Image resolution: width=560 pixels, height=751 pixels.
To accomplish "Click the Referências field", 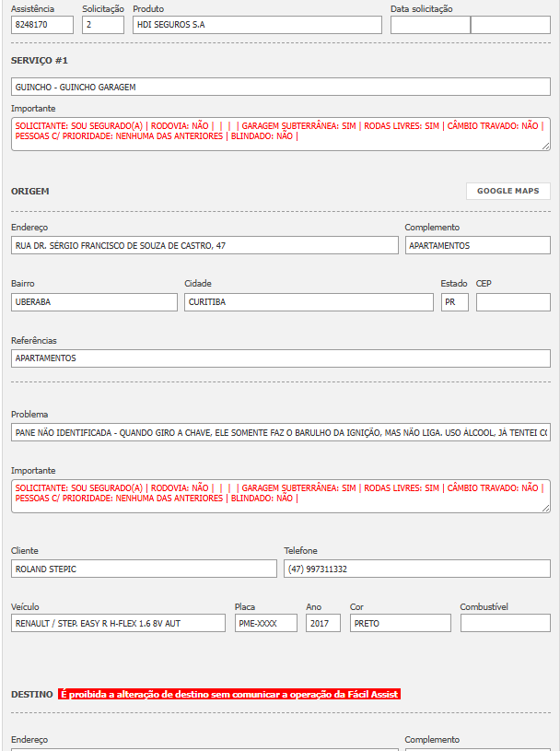I will 281,358.
